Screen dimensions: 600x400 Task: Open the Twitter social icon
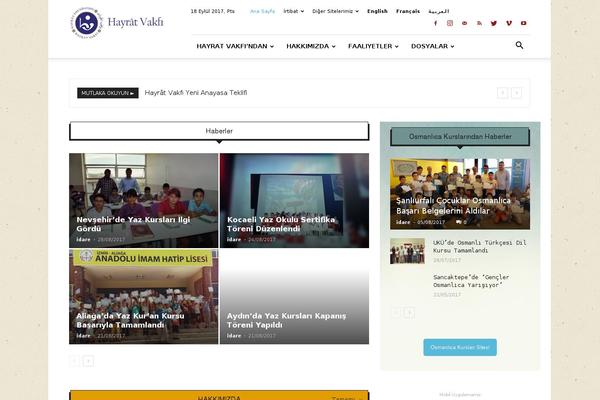[494, 23]
